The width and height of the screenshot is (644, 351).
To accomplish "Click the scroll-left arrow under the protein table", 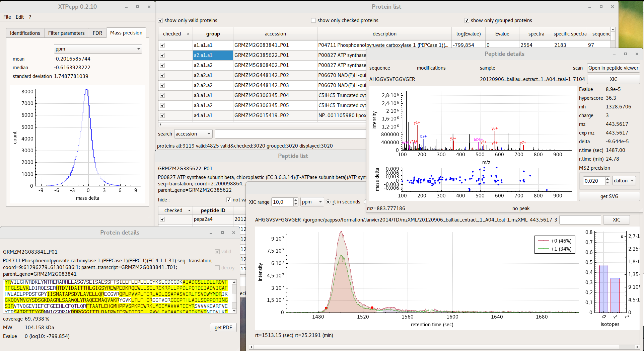I will [161, 124].
